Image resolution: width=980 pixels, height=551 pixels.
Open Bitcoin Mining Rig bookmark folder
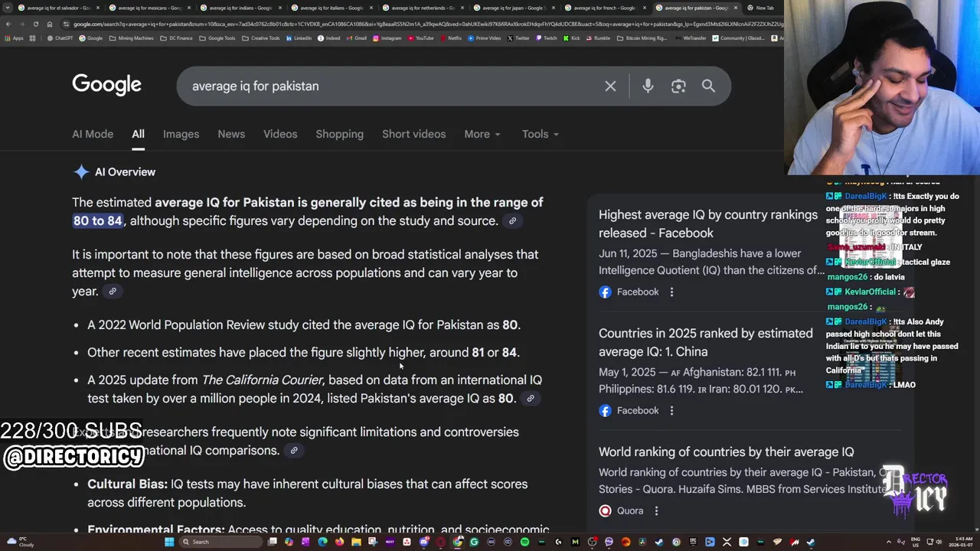coord(642,38)
